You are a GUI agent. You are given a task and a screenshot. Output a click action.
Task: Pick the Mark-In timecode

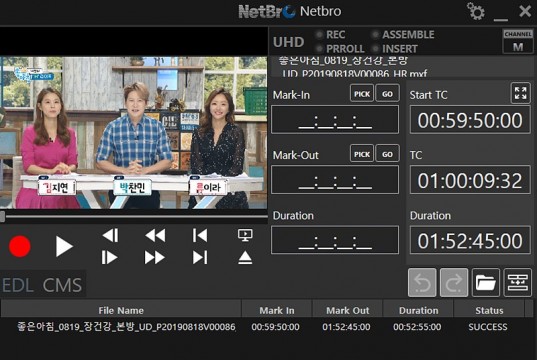pyautogui.click(x=362, y=94)
